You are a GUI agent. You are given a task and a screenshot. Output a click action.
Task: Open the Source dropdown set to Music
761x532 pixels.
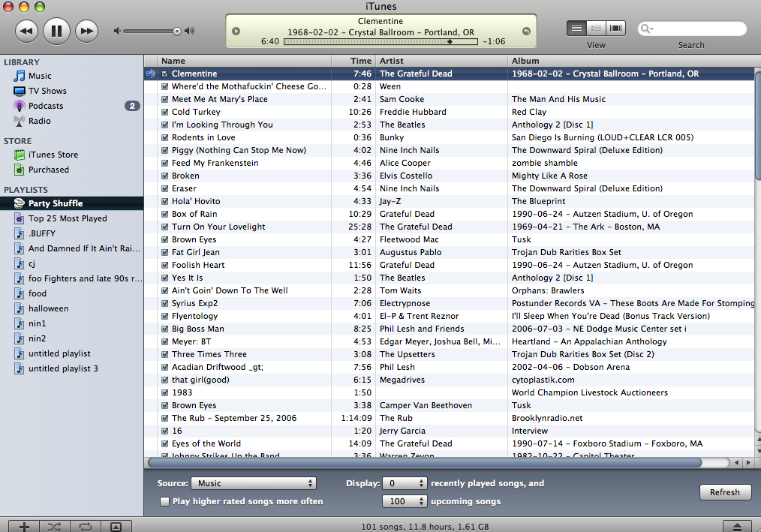click(x=253, y=483)
